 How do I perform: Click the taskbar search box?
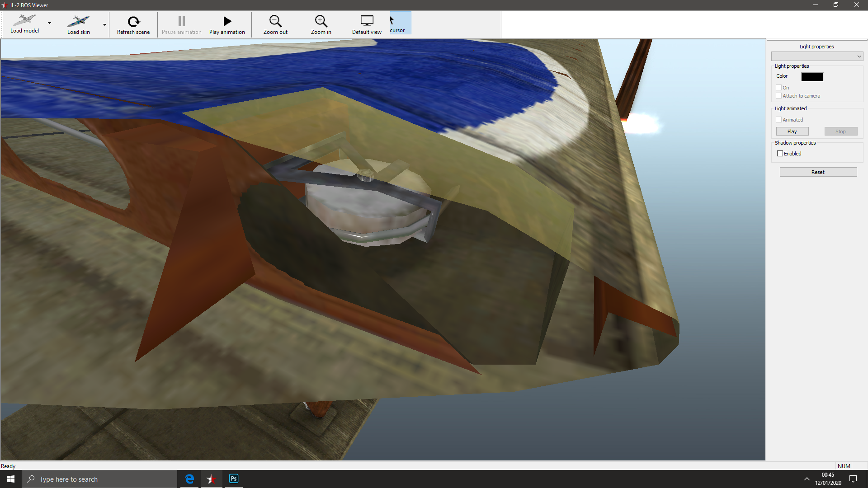coord(99,479)
